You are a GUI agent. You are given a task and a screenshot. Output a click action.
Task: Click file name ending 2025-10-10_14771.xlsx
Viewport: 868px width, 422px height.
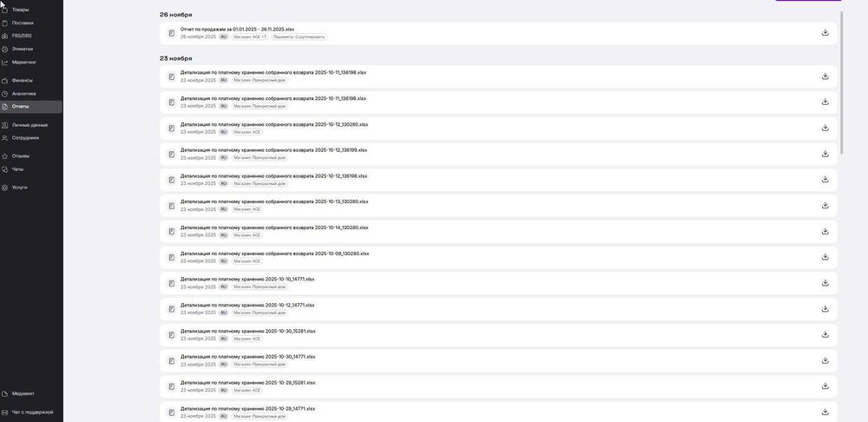point(247,279)
